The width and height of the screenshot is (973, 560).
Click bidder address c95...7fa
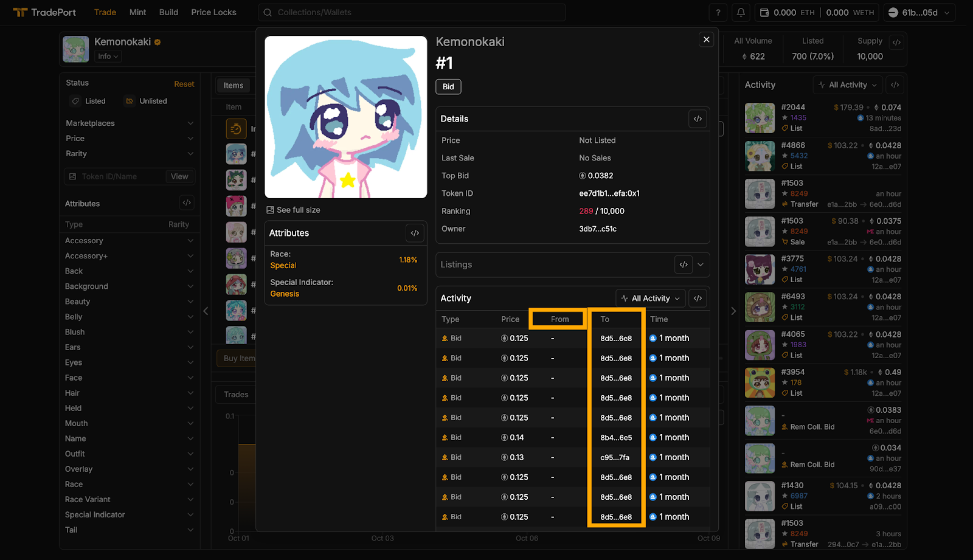coord(615,457)
